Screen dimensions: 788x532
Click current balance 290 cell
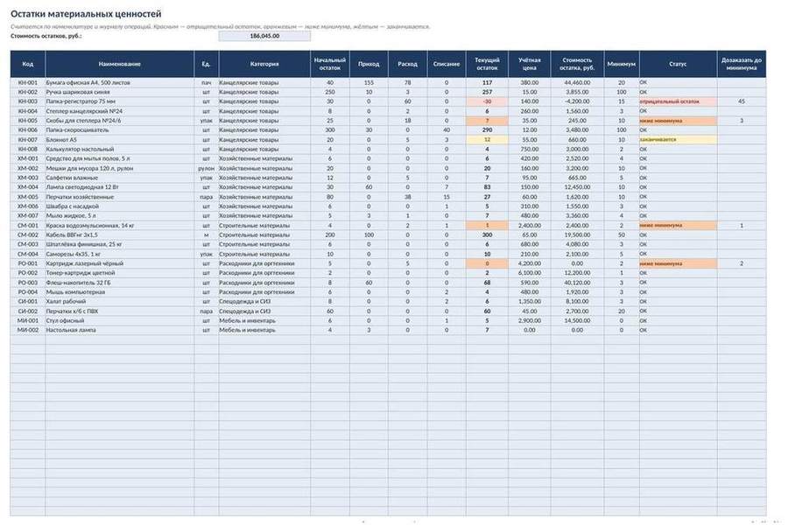pyautogui.click(x=487, y=130)
